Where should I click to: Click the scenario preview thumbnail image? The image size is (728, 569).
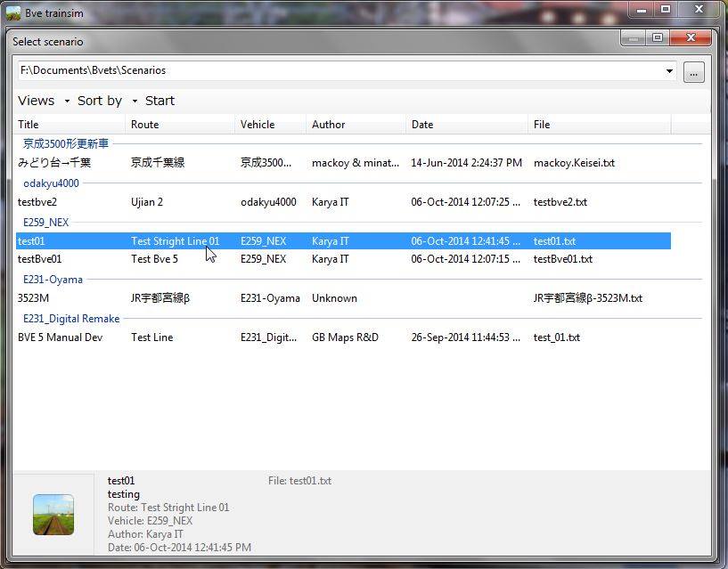53,515
